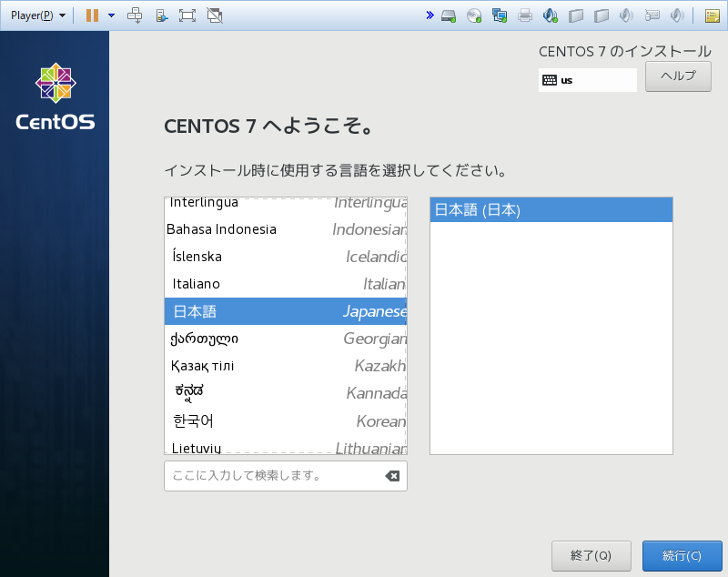Select Lietuvių Lithuanian language row

click(286, 444)
